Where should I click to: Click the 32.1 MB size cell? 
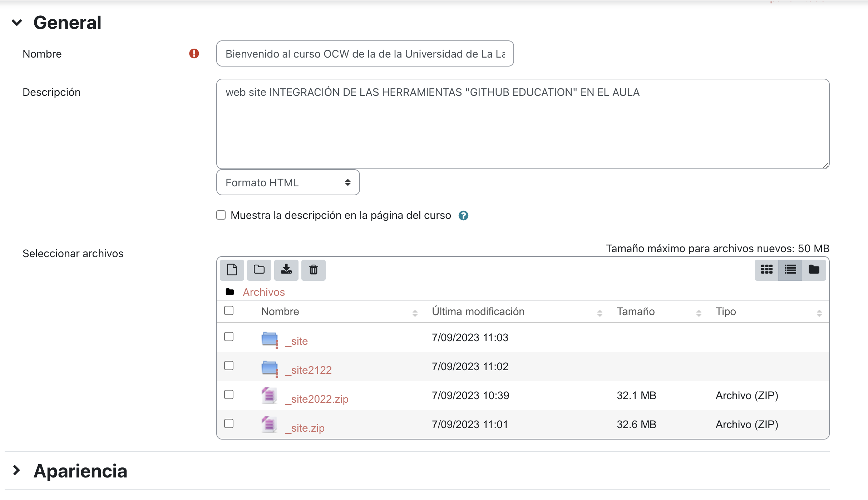pos(636,396)
